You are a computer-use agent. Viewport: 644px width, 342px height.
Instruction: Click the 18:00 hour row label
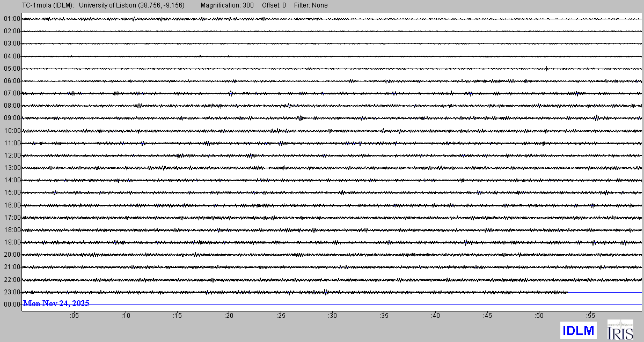(11, 230)
